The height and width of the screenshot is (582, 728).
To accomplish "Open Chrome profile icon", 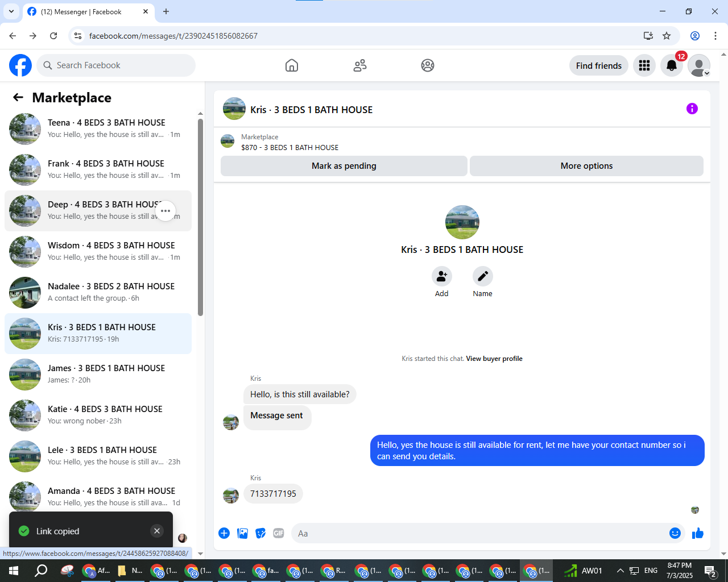I will tap(695, 36).
